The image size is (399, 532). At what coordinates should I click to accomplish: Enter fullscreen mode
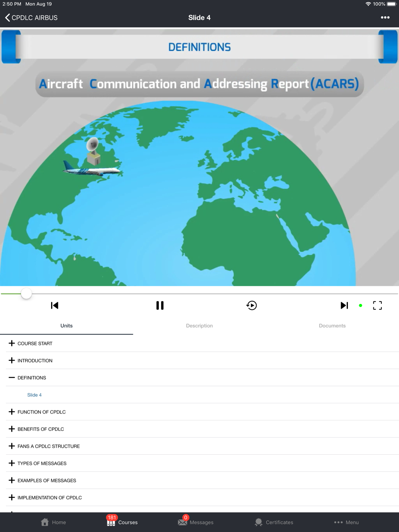click(x=377, y=305)
